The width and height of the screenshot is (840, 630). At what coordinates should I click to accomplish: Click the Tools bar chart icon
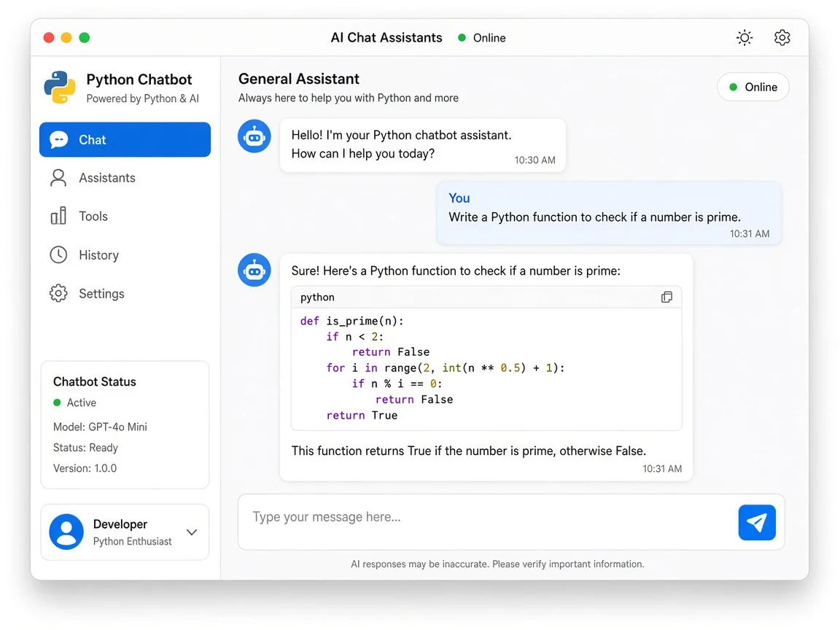[58, 216]
